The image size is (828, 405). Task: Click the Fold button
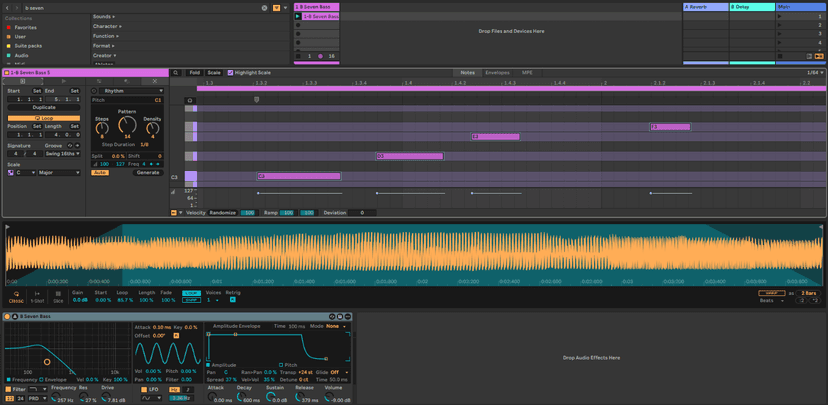[x=194, y=73]
